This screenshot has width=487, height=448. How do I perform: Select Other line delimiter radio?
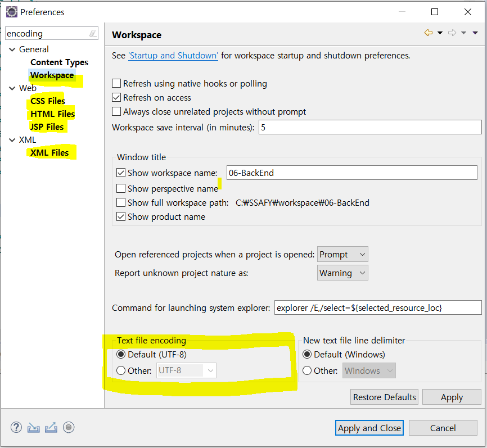pyautogui.click(x=307, y=370)
